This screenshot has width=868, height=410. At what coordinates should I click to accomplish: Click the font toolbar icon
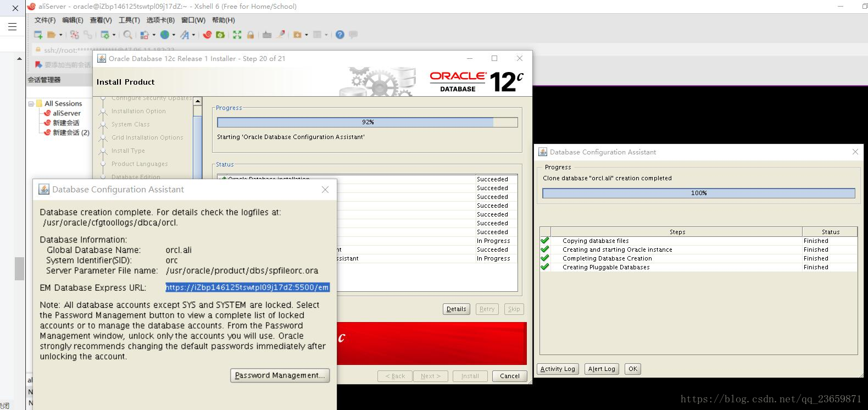(185, 35)
